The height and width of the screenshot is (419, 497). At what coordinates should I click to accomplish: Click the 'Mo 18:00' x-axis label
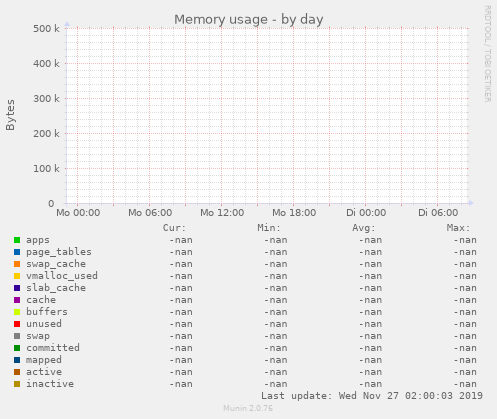(294, 213)
